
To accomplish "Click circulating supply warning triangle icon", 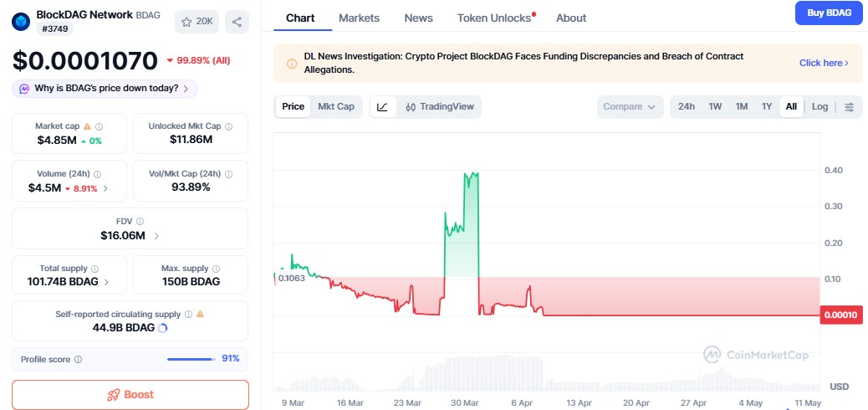I will [201, 314].
